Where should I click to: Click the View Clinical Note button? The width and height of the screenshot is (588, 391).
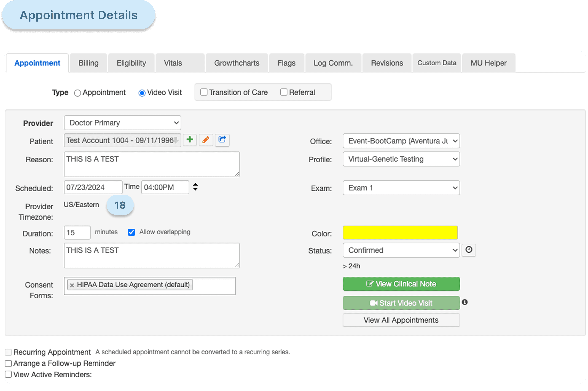401,284
